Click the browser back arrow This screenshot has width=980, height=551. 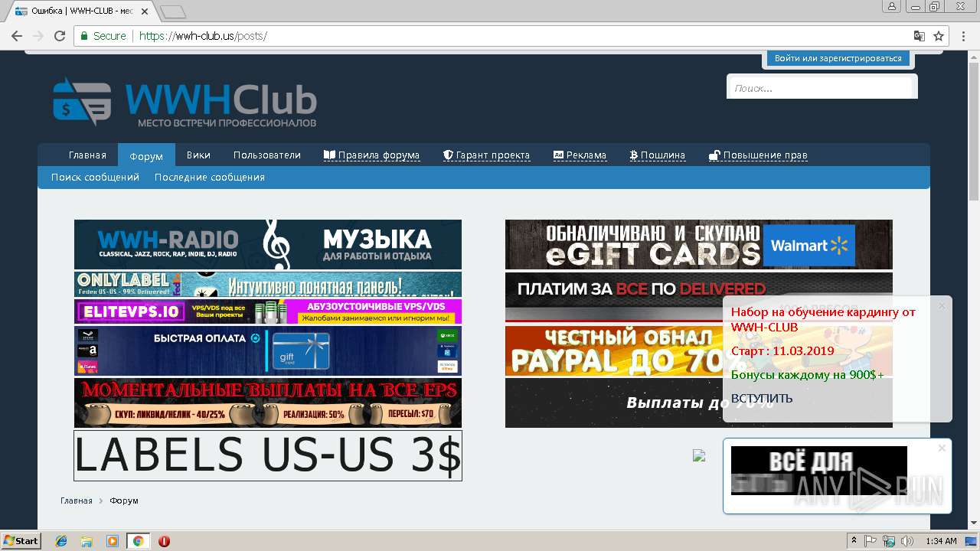coord(16,36)
